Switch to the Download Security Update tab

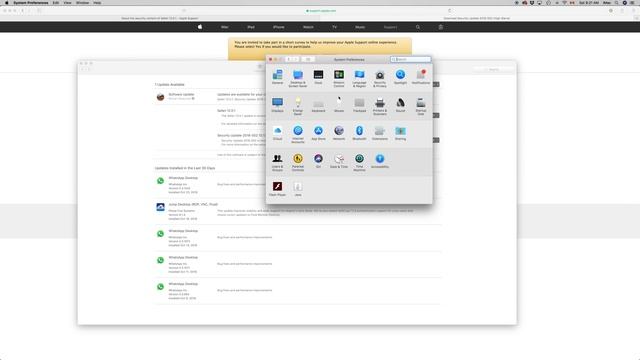click(x=476, y=18)
